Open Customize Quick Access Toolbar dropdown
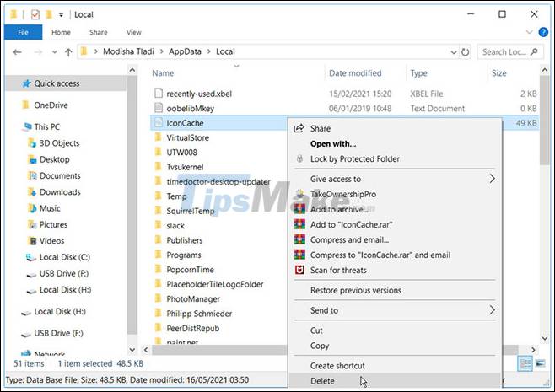The height and width of the screenshot is (392, 555). pyautogui.click(x=61, y=15)
